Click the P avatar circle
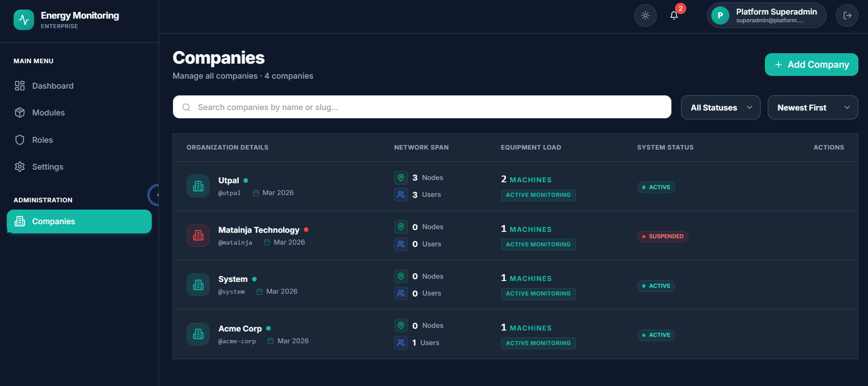 720,15
